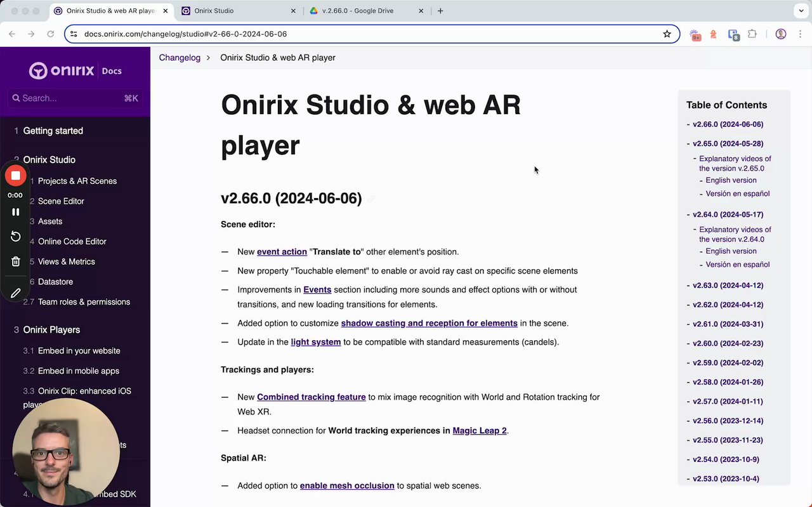This screenshot has width=812, height=507.
Task: Open Scene Editor docs page
Action: tap(61, 201)
